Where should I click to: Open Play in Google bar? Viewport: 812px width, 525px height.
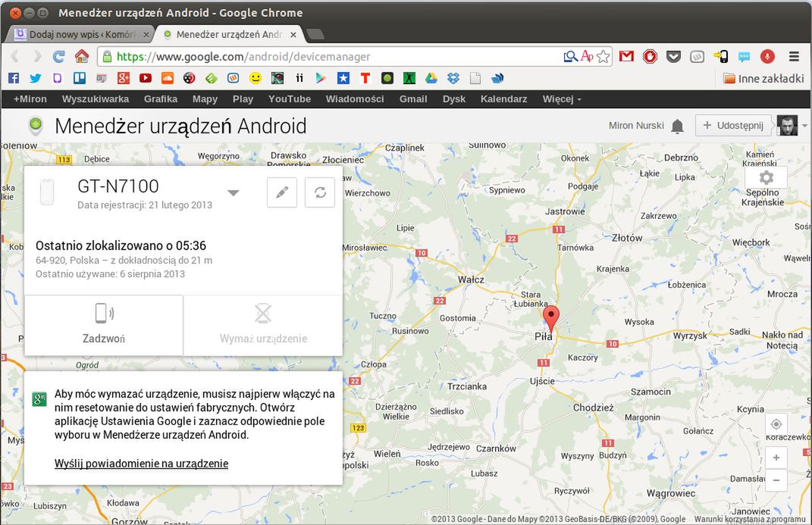click(243, 98)
